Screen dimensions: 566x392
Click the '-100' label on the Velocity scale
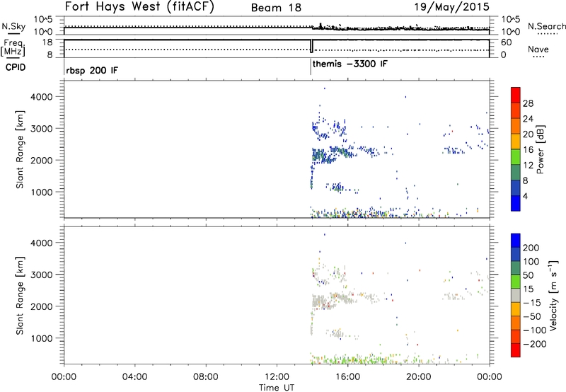[x=534, y=330]
